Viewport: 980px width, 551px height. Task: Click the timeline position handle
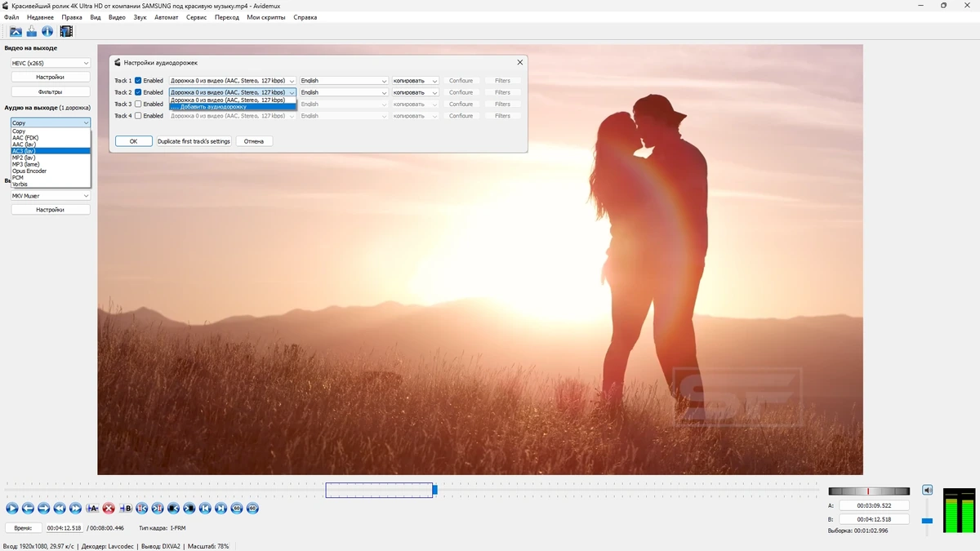(435, 490)
